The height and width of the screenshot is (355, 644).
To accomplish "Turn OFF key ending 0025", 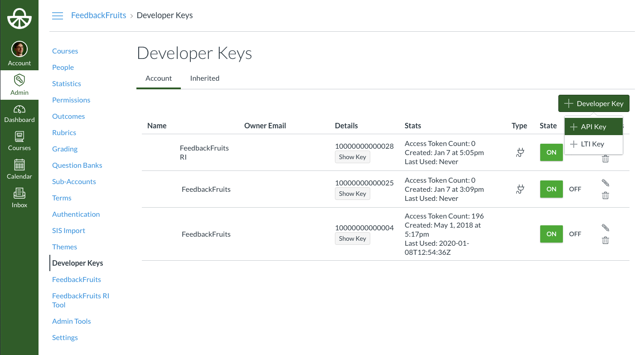I will pyautogui.click(x=575, y=189).
